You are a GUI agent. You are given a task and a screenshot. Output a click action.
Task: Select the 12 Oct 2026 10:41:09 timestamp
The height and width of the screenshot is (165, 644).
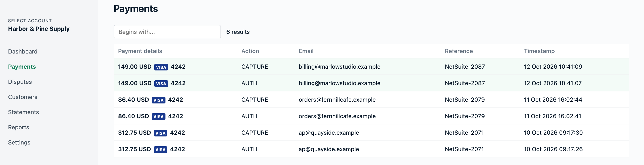553,66
